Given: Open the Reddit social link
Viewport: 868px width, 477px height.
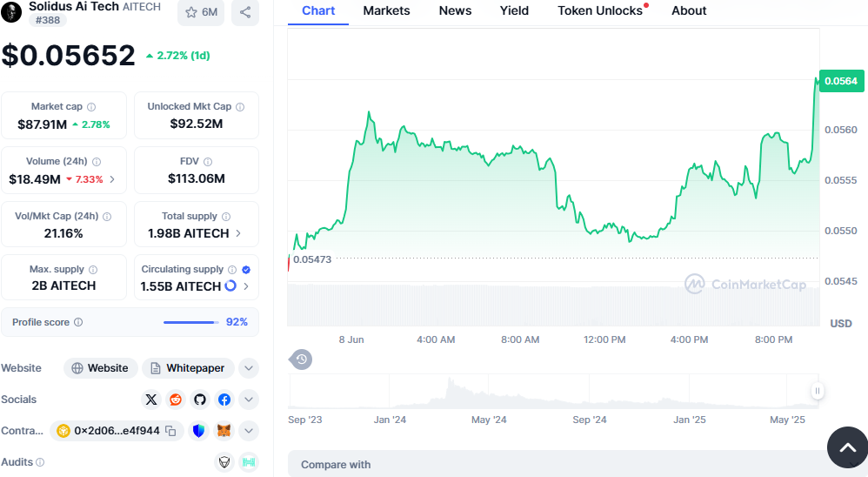Looking at the screenshot, I should (176, 400).
